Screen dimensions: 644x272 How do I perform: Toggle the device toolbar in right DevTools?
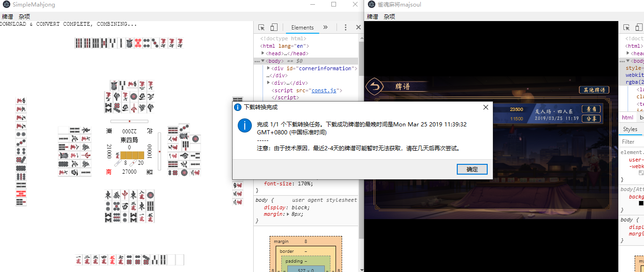(x=638, y=27)
